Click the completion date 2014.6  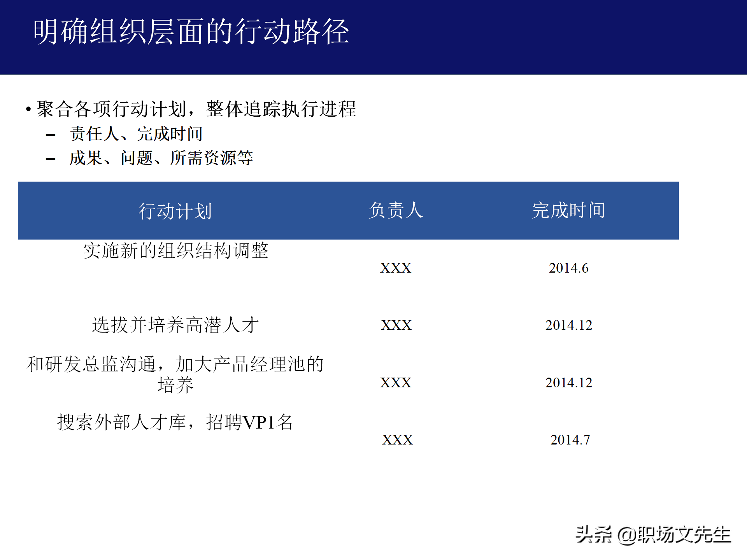click(568, 268)
